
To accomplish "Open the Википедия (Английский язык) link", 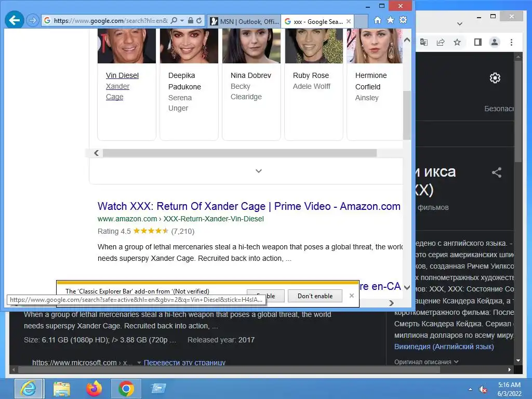I will 444,347.
